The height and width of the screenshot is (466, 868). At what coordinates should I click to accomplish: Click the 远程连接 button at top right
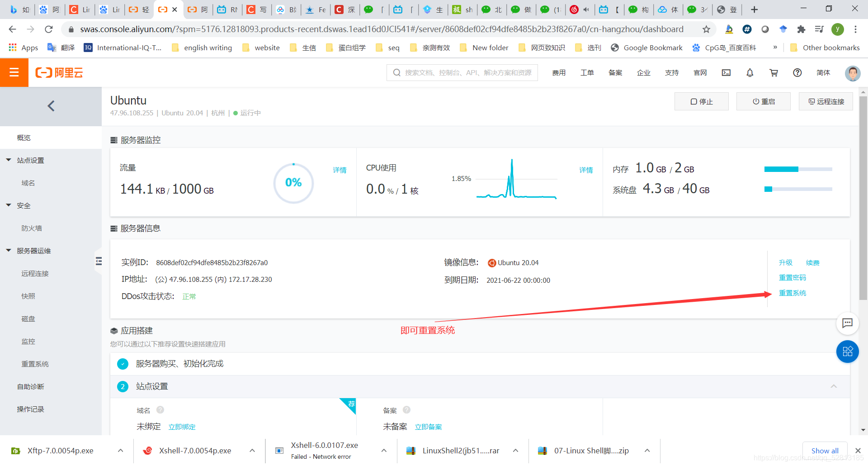click(826, 101)
